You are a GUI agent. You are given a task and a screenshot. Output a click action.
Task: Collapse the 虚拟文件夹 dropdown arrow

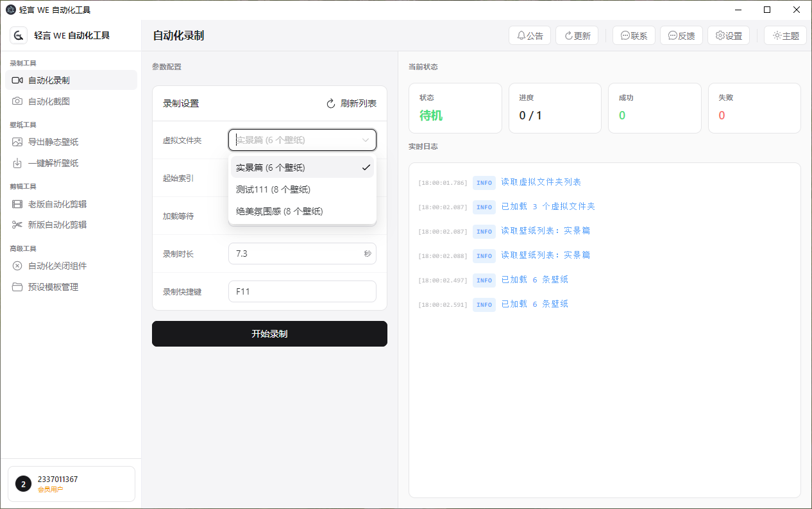(366, 139)
